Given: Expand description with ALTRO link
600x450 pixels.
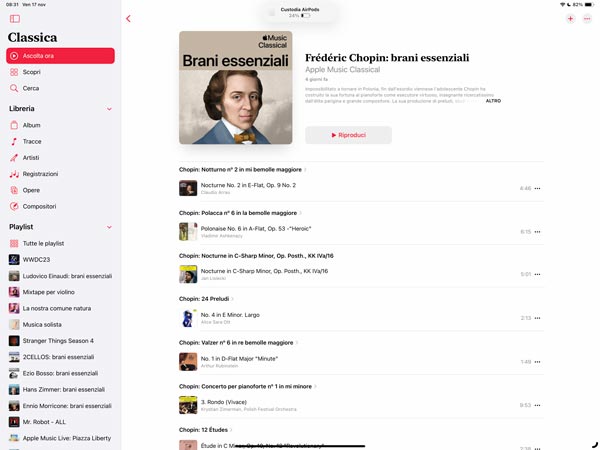Looking at the screenshot, I should tap(493, 101).
